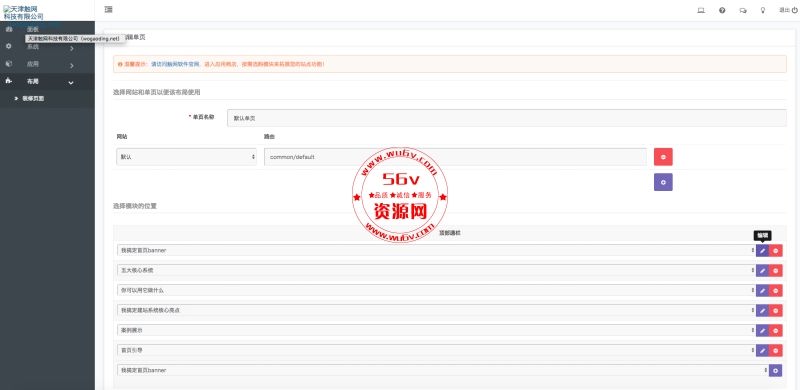Click the 单页名称 input field
Screen dimensions: 800x390
pyautogui.click(x=507, y=118)
